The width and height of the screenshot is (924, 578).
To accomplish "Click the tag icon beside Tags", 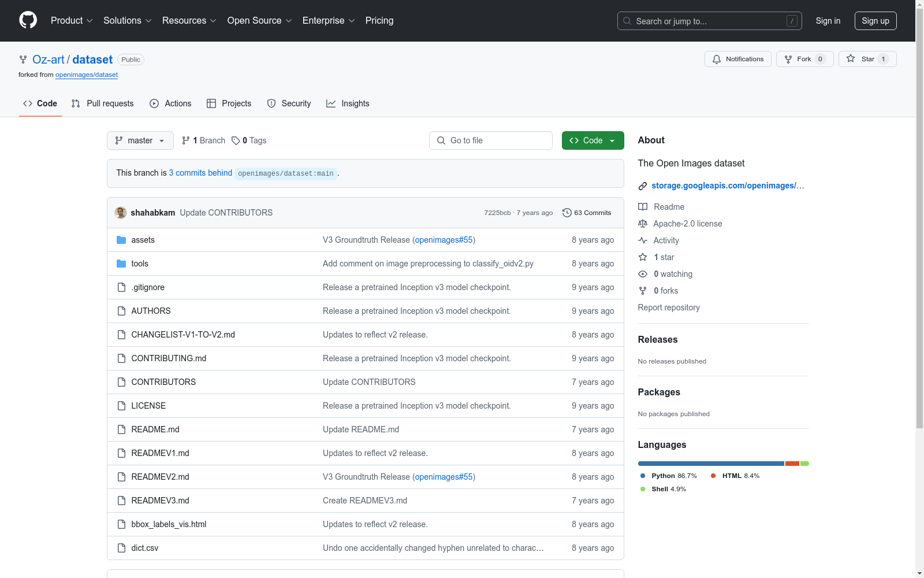I will (236, 140).
